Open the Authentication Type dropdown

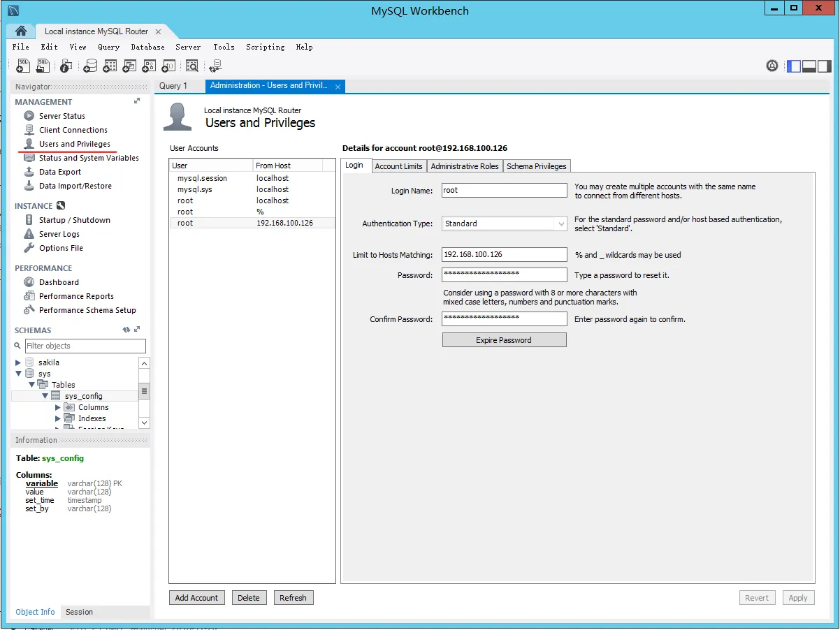[504, 224]
